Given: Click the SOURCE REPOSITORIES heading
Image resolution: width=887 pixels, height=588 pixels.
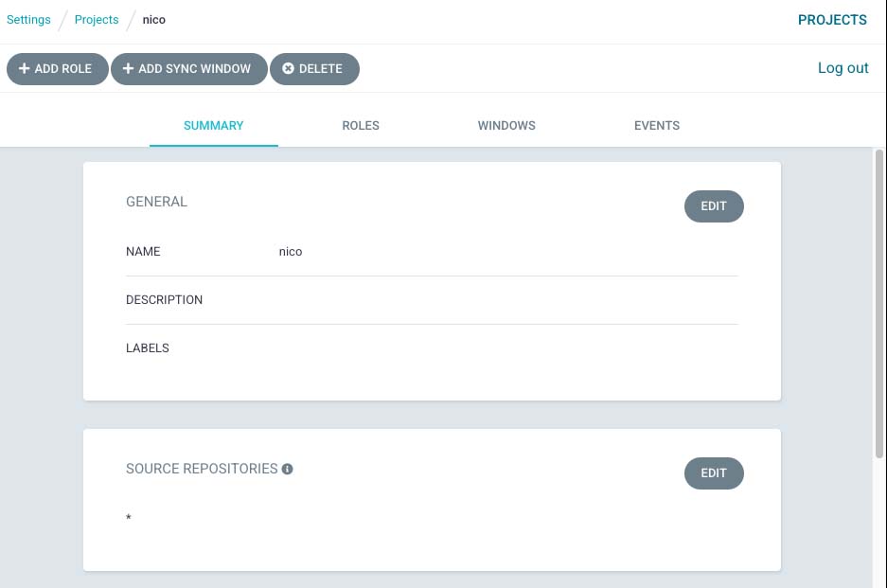Looking at the screenshot, I should (x=202, y=469).
